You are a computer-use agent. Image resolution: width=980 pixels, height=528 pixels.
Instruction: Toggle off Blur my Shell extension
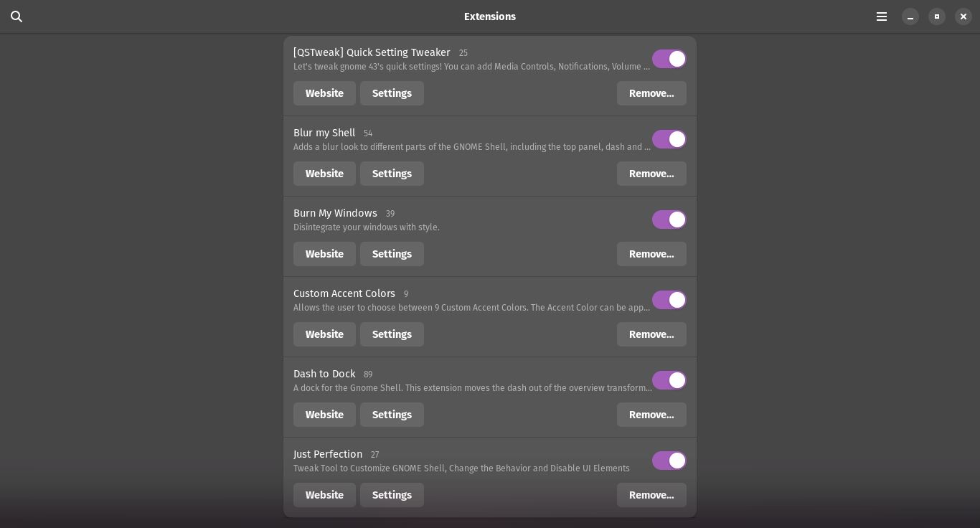click(x=669, y=139)
